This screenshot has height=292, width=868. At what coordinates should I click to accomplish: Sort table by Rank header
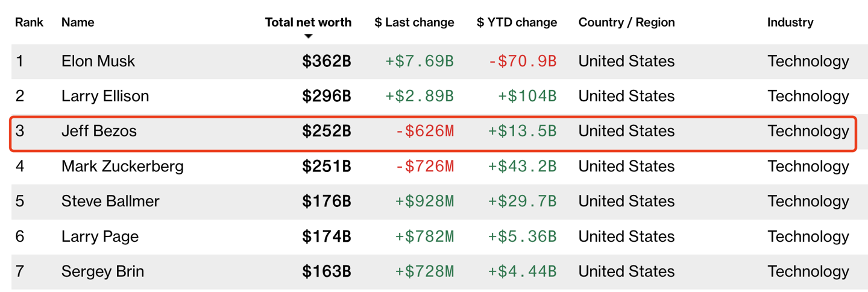[x=29, y=22]
